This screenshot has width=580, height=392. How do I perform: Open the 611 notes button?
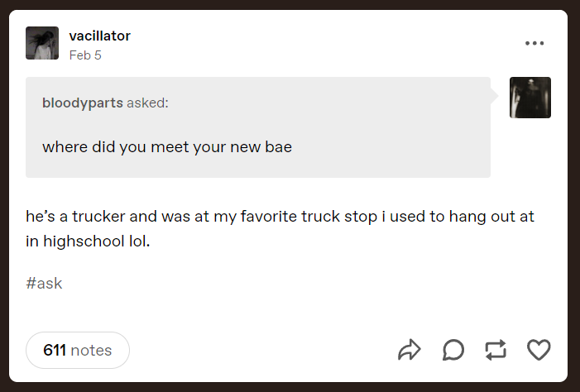click(x=78, y=351)
